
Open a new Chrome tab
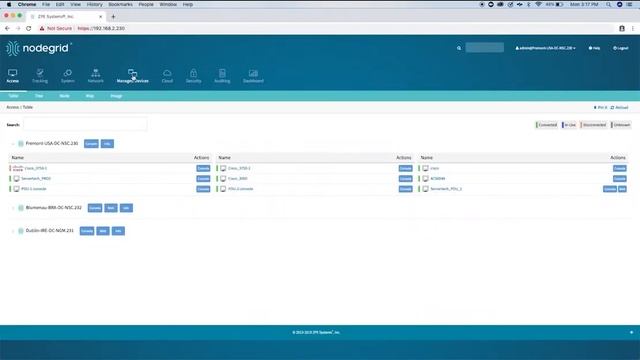point(113,17)
